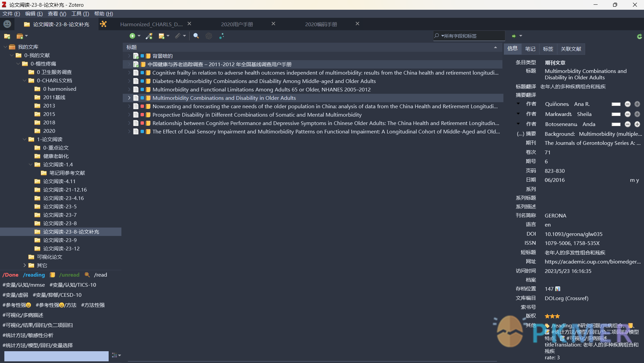
Task: Expand the Multimorbidity Combinations and Disability item
Action: click(129, 98)
